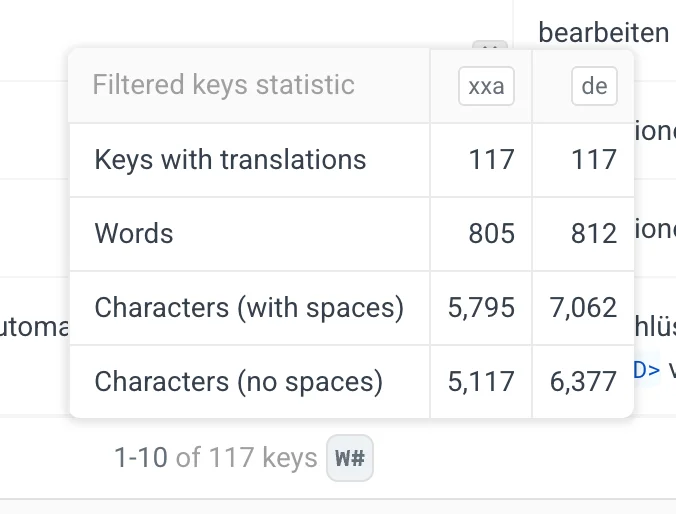Click the de characters with spaces value 7,062

click(x=583, y=307)
